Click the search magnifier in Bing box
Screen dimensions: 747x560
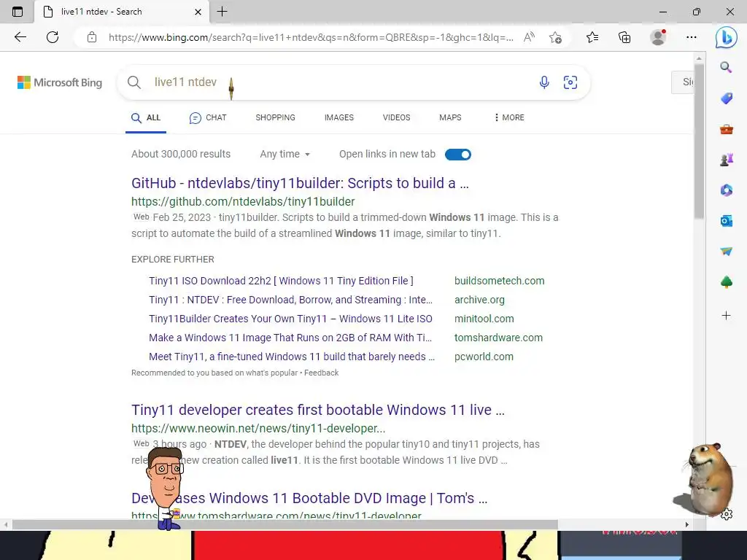click(x=134, y=82)
